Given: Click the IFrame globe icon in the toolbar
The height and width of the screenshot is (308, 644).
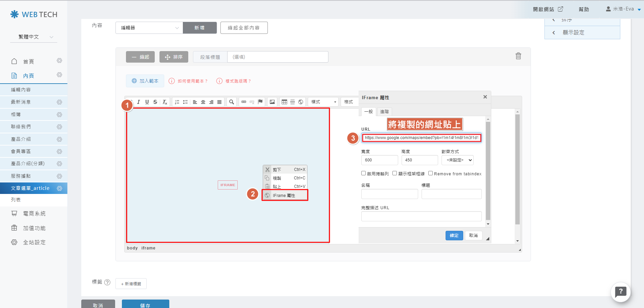Looking at the screenshot, I should (301, 102).
